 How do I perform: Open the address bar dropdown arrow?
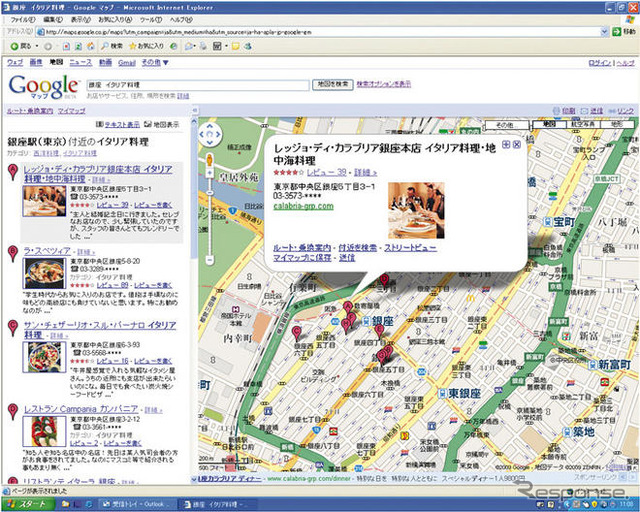604,31
